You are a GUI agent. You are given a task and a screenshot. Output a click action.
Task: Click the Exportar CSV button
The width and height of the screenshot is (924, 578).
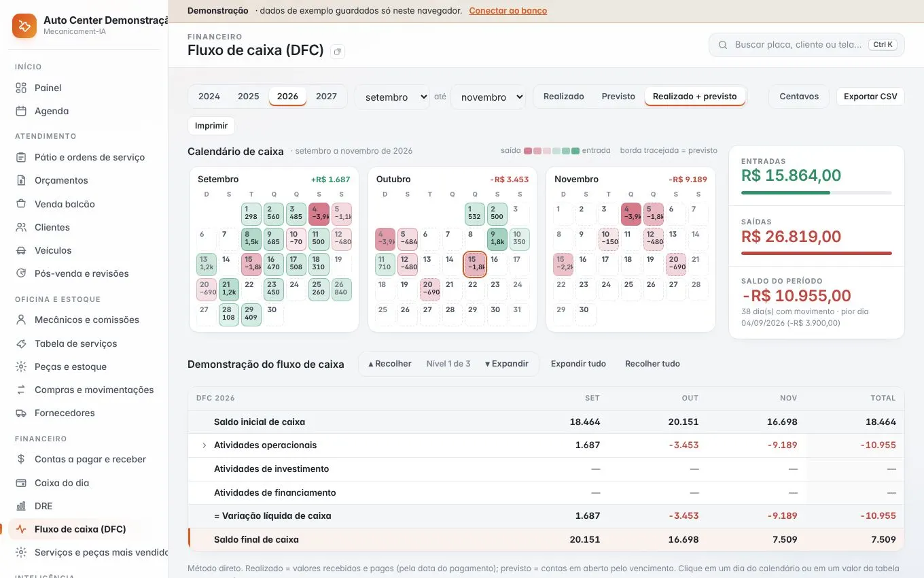point(870,97)
